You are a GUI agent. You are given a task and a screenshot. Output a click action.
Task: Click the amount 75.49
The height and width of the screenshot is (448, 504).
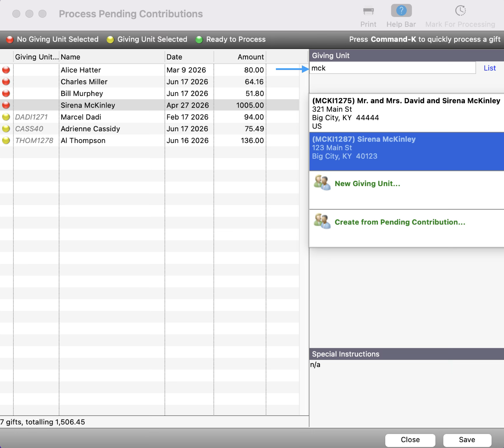point(254,129)
